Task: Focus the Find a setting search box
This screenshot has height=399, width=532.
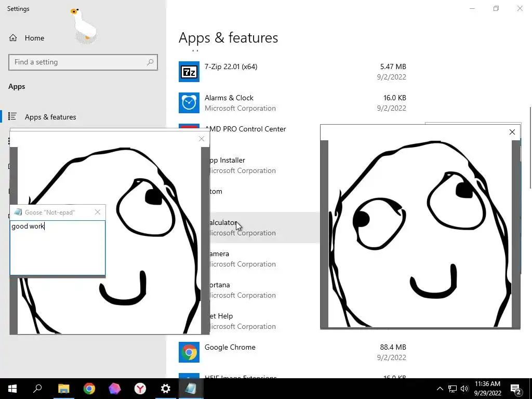Action: (x=83, y=62)
